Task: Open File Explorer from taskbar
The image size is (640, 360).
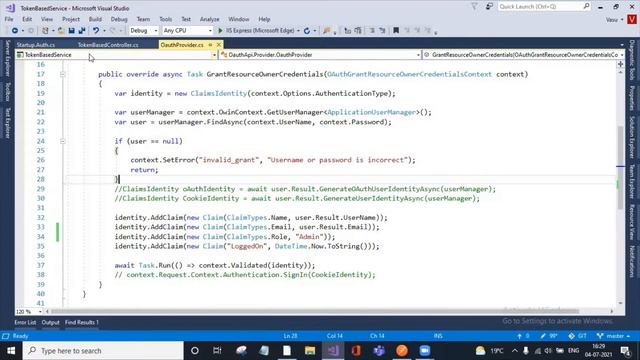Action: tap(310, 351)
